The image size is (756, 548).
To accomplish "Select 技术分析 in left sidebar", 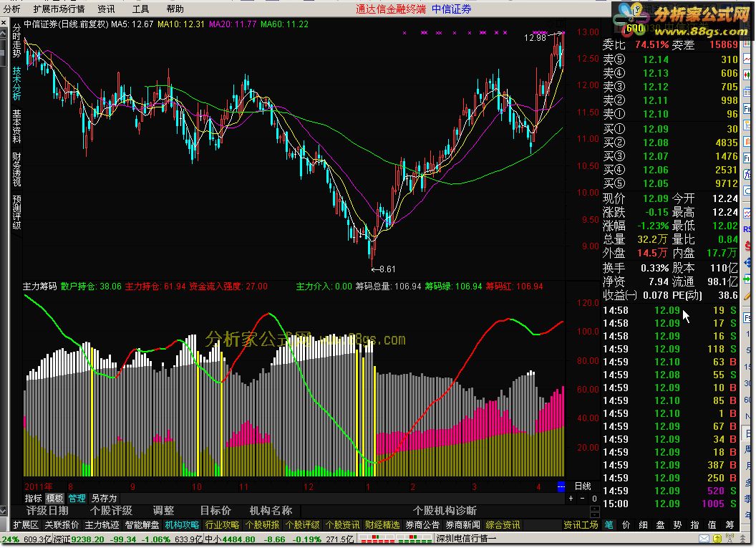I will (16, 84).
